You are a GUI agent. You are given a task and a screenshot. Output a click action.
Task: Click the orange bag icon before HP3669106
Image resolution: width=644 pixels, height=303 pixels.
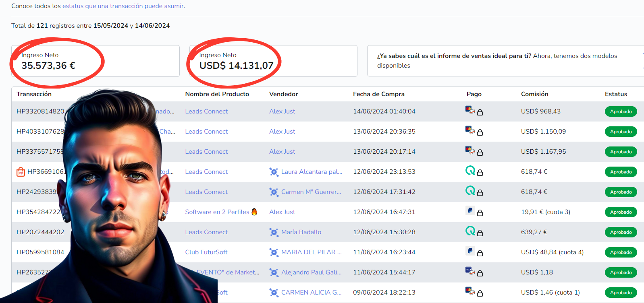coord(21,172)
